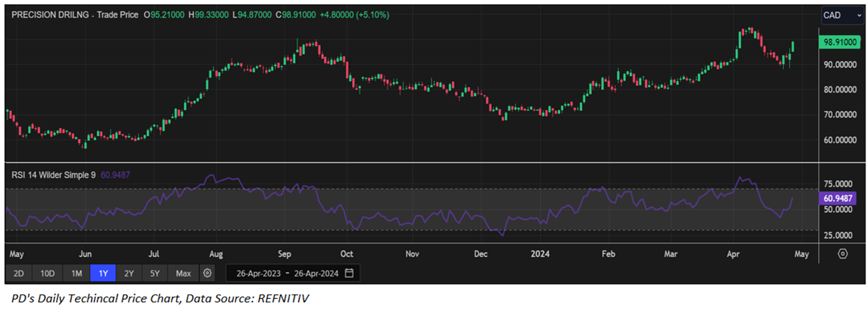The height and width of the screenshot is (311, 868).
Task: Click the PRECISION DRILNG Trade Price title
Action: pos(74,15)
